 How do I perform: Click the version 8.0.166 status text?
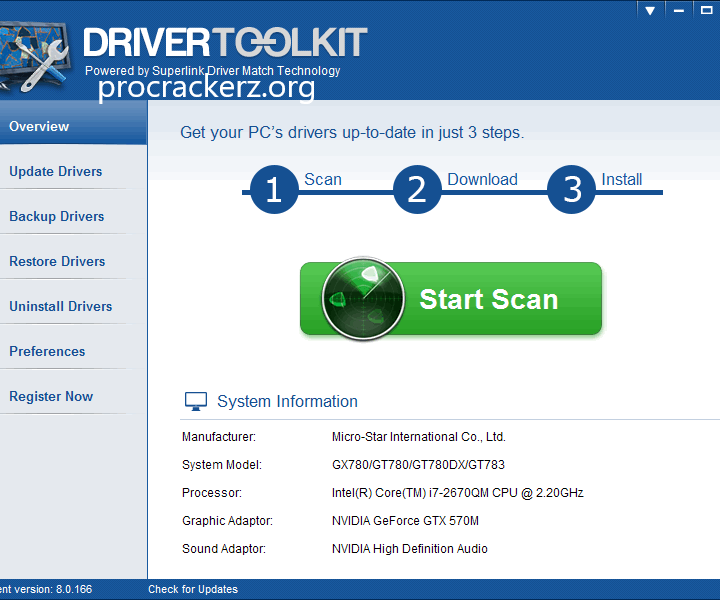tap(46, 589)
